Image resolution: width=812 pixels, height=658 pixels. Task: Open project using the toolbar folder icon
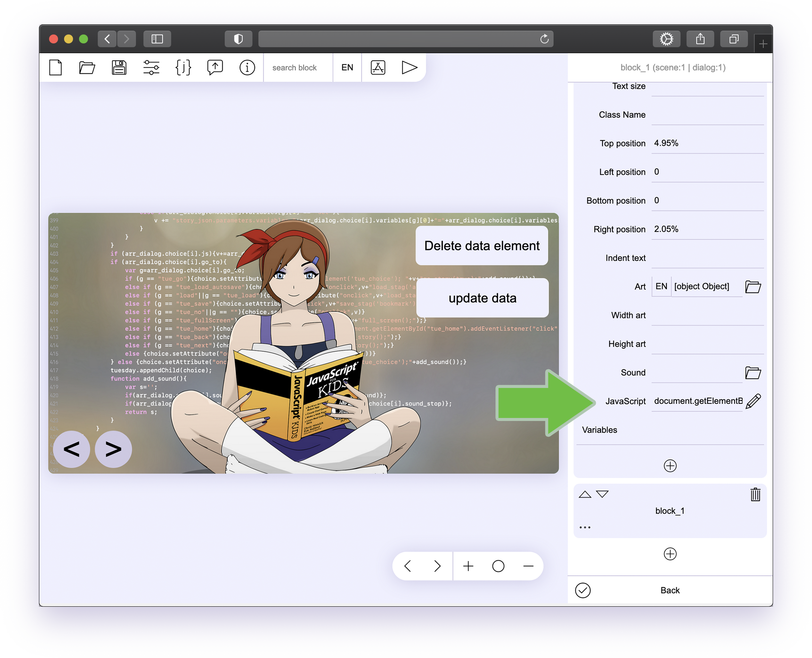87,68
